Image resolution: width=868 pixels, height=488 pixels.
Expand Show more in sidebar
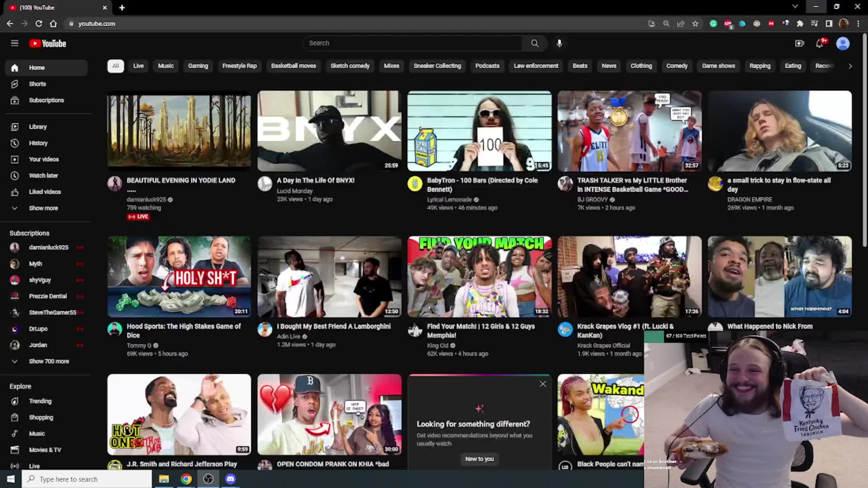(x=45, y=208)
